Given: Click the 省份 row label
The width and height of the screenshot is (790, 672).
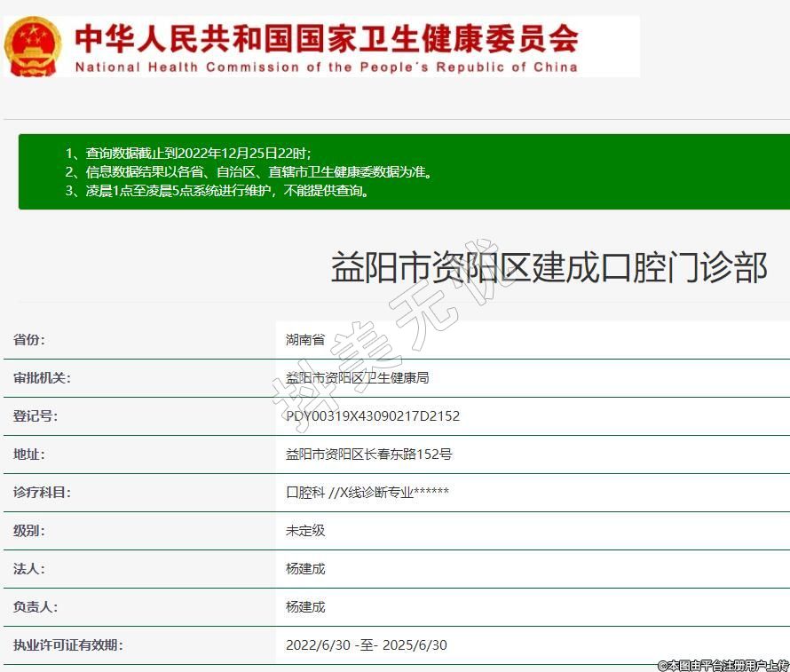Looking at the screenshot, I should click(x=29, y=340).
